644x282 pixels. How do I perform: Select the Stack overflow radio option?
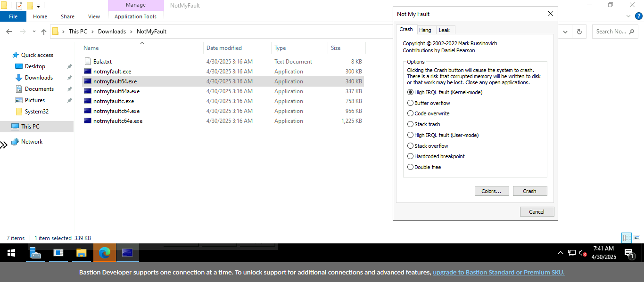(x=410, y=146)
